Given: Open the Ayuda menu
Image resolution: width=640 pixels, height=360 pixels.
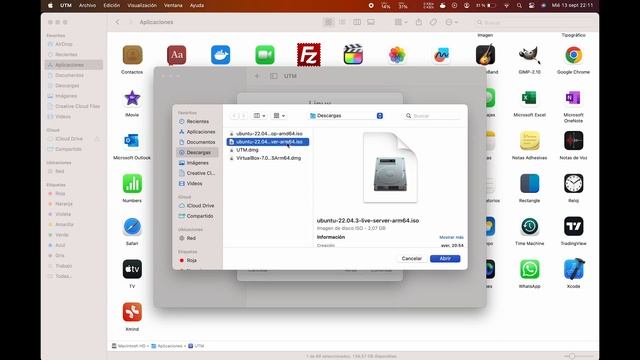Looking at the screenshot, I should 197,6.
